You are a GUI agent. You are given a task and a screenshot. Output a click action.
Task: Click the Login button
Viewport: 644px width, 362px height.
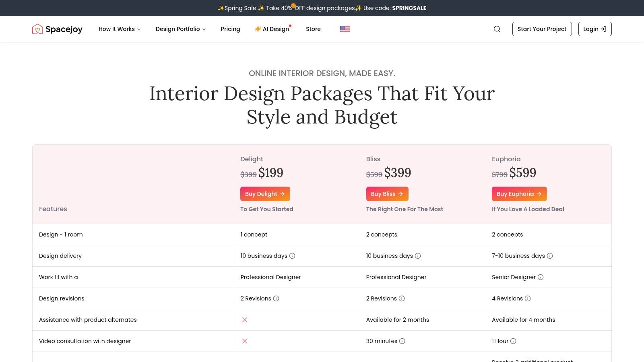[x=594, y=29]
